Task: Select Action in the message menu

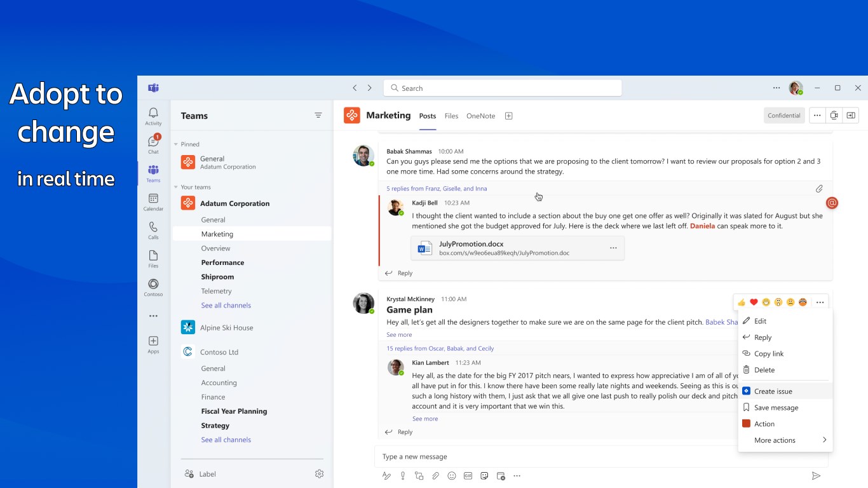Action: 785,424
